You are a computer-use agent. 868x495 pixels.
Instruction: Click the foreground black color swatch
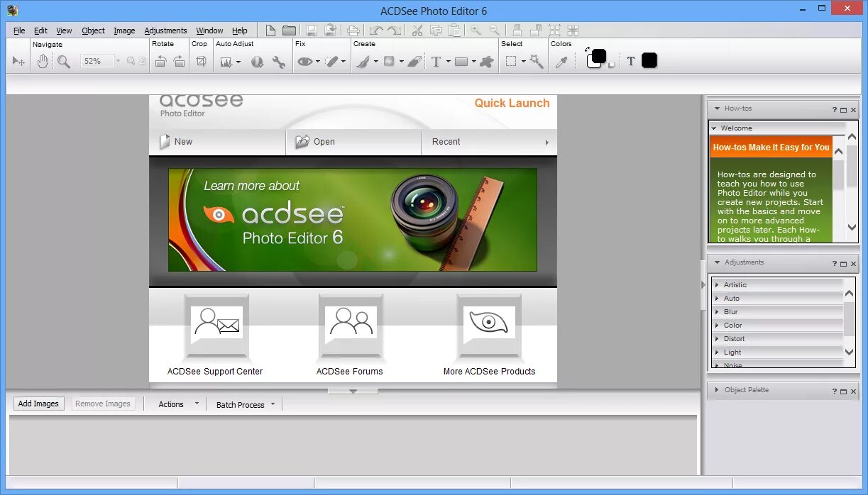598,56
